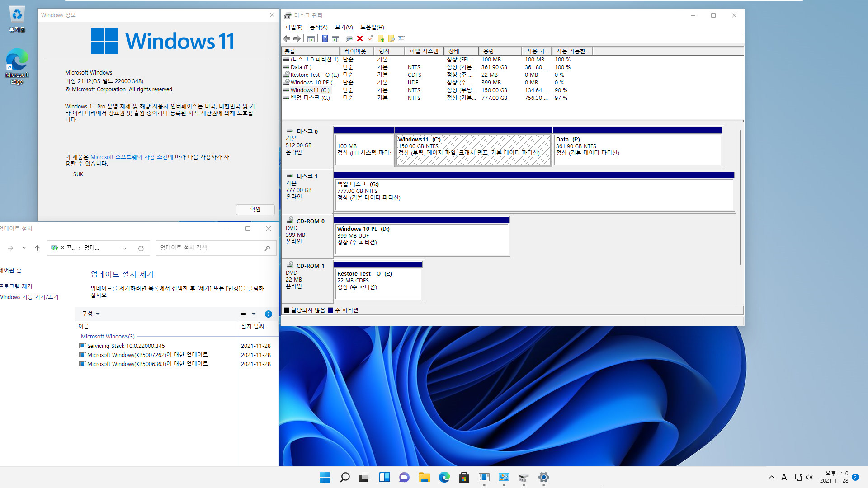The width and height of the screenshot is (868, 488).
Task: Click Disk Management graphical view scrollbar
Action: [x=740, y=197]
